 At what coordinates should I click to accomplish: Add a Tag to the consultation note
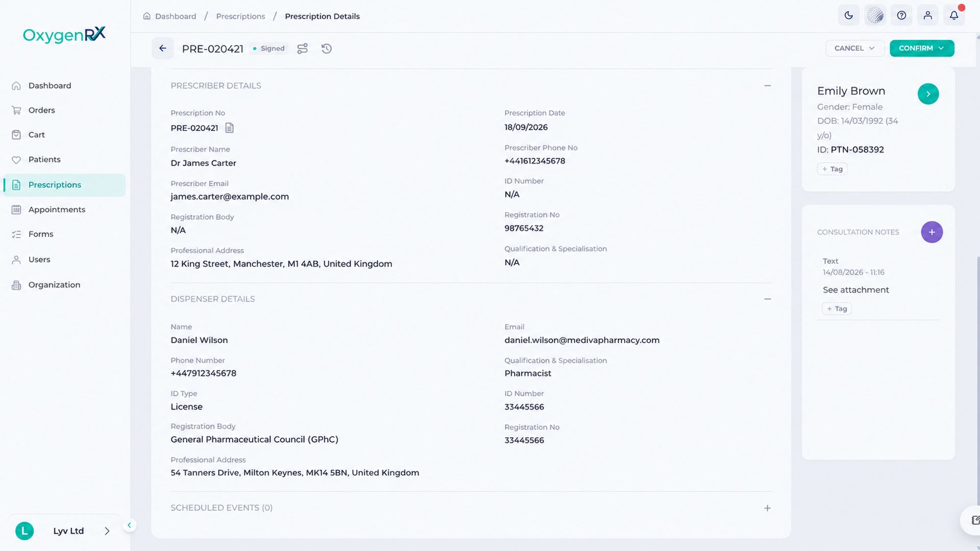click(x=837, y=309)
